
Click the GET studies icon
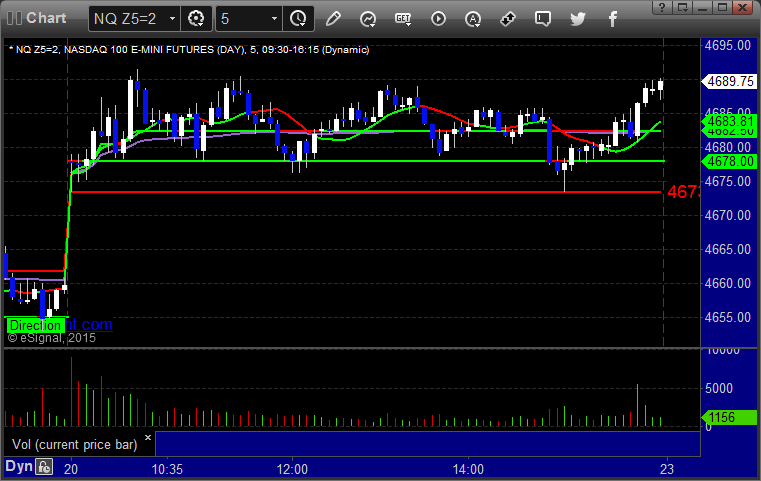[x=403, y=18]
